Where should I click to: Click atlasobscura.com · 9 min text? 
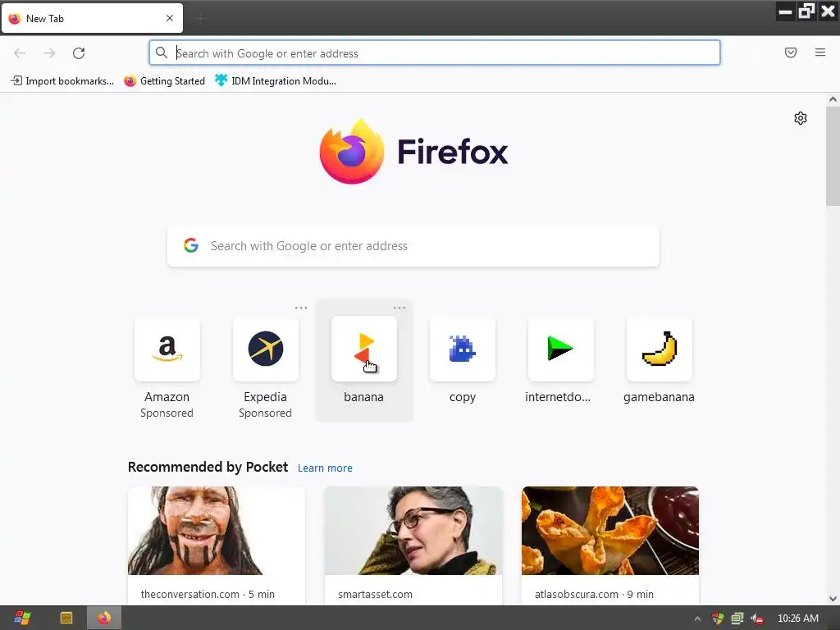click(594, 594)
